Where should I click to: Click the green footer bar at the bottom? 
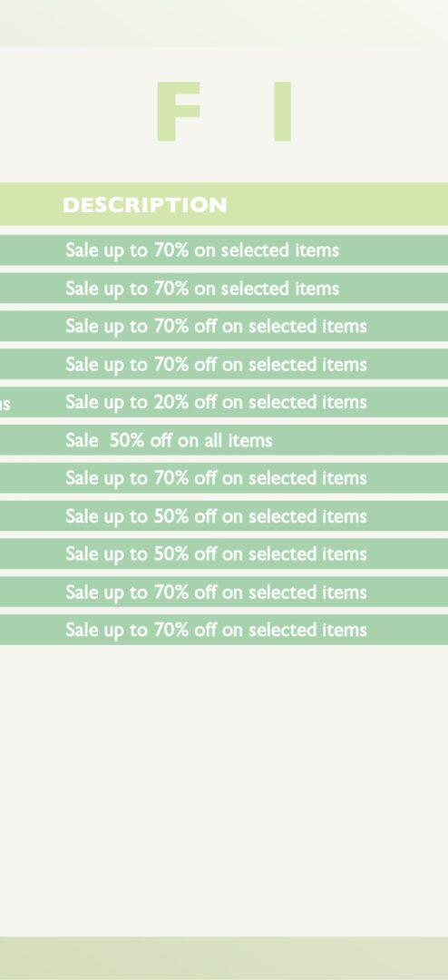point(224,957)
